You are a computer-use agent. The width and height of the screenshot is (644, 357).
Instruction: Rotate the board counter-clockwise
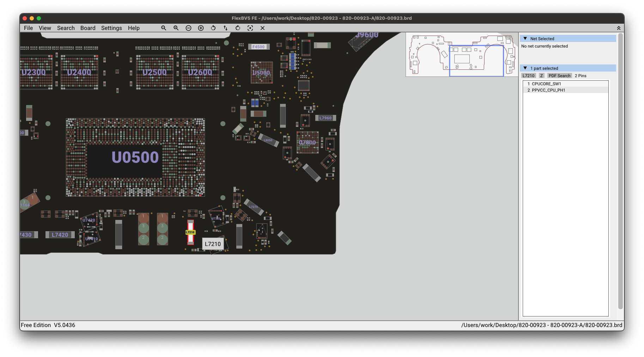pyautogui.click(x=213, y=28)
